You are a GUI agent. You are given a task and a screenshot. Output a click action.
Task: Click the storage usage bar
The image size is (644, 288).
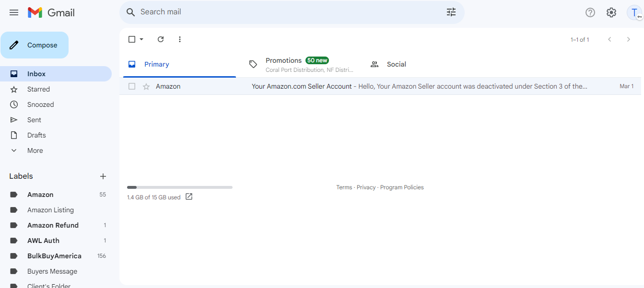[x=180, y=187]
